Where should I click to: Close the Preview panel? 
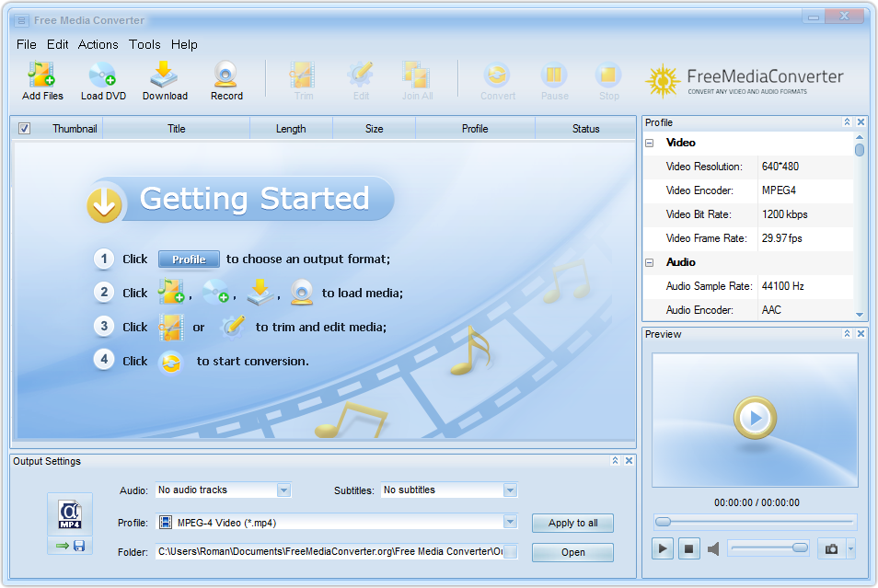pyautogui.click(x=861, y=334)
